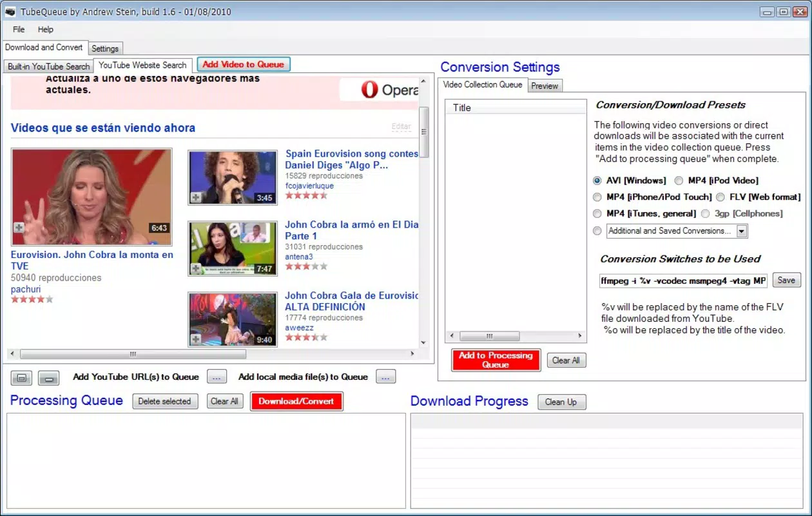Click star rating under fcojavierluque uploader
The height and width of the screenshot is (516, 812).
click(307, 195)
